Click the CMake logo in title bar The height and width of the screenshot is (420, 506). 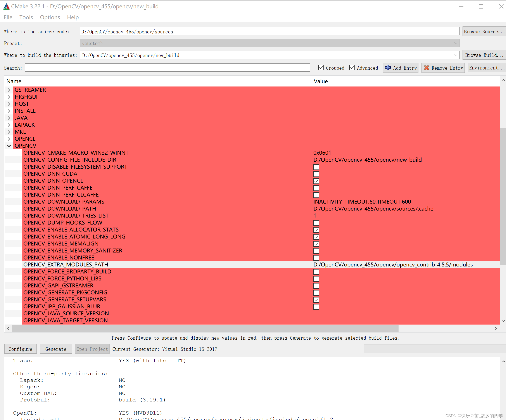coord(7,7)
